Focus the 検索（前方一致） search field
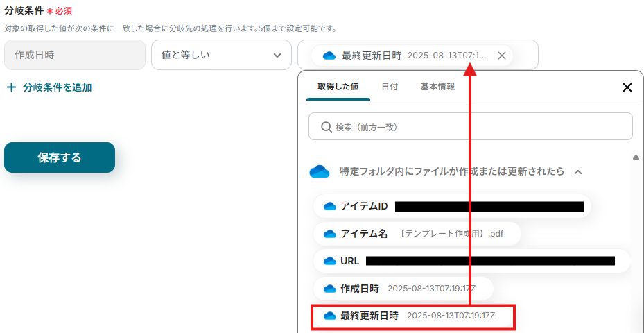 pyautogui.click(x=471, y=126)
